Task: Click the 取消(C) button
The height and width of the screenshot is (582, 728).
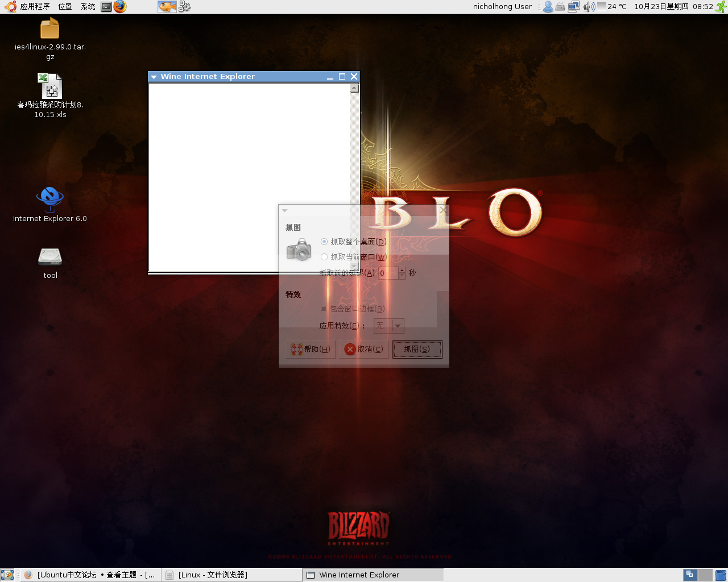Action: pos(364,349)
